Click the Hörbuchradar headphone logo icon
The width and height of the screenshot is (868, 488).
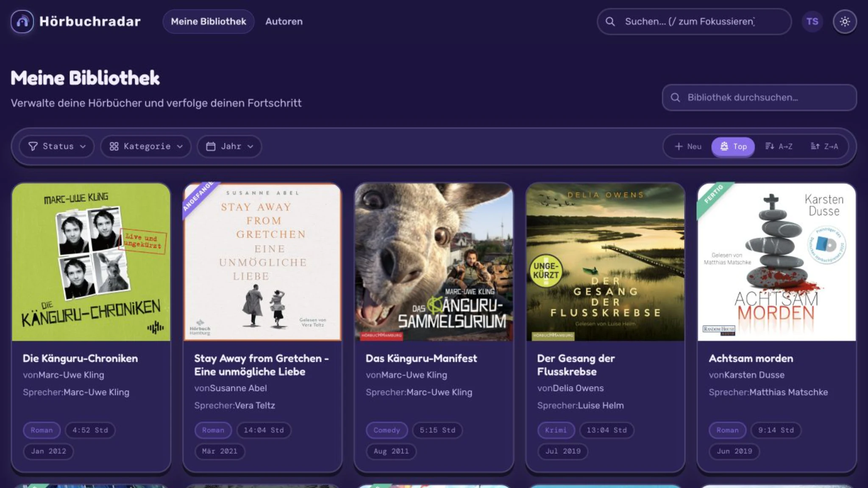22,22
